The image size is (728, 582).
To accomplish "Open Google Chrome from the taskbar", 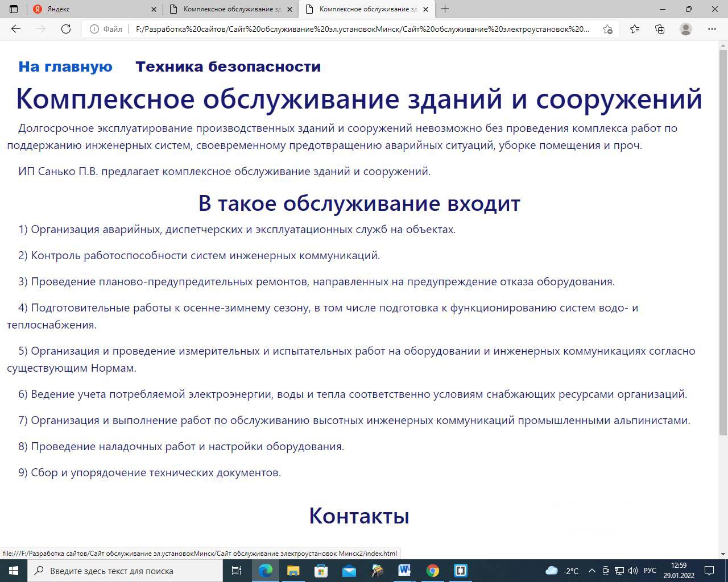I will click(433, 571).
